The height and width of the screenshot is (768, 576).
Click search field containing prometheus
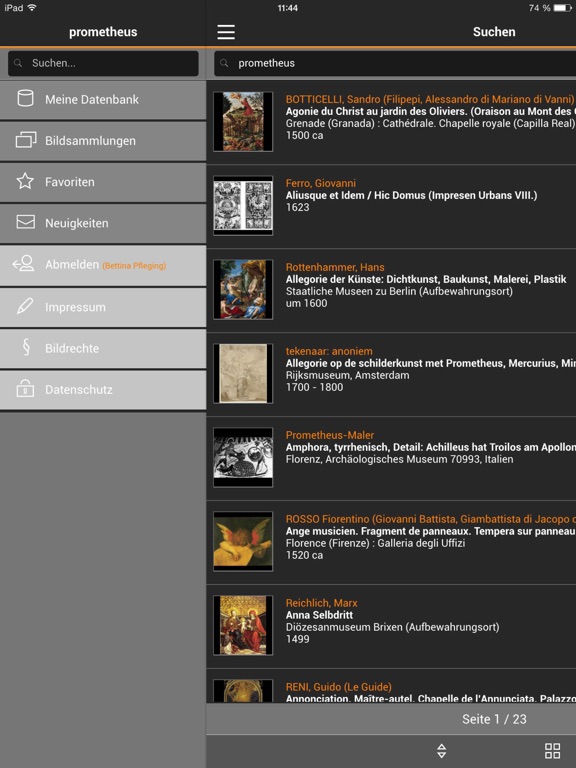click(x=395, y=63)
